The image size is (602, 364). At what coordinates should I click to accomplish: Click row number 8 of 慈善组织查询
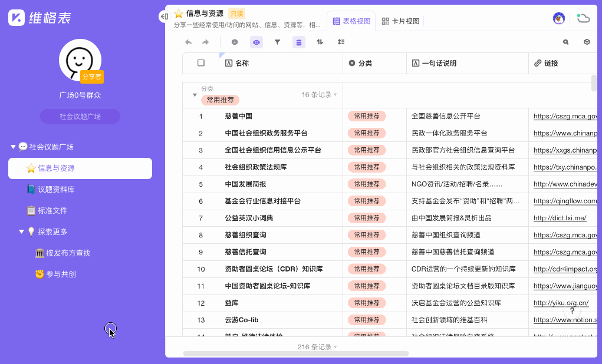tap(201, 235)
